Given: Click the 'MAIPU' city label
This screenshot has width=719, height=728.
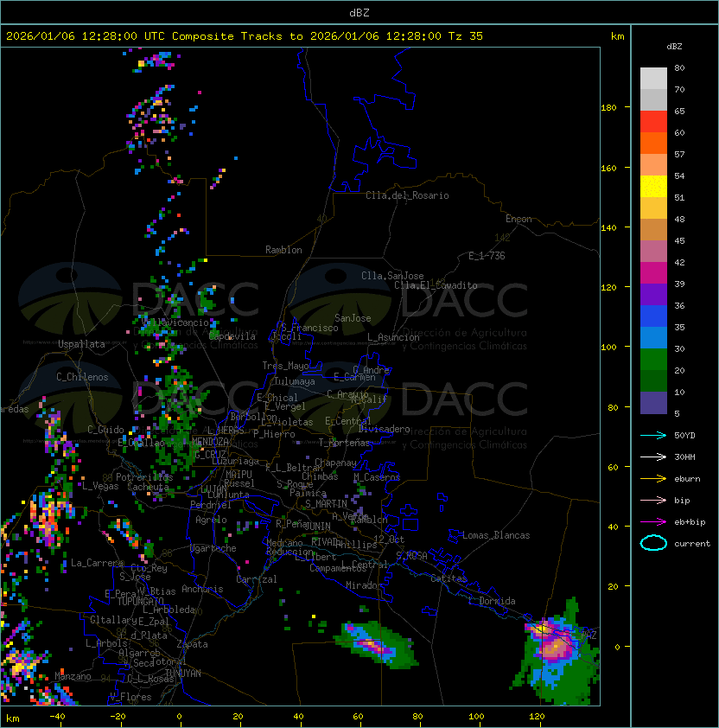Looking at the screenshot, I should pos(239,474).
